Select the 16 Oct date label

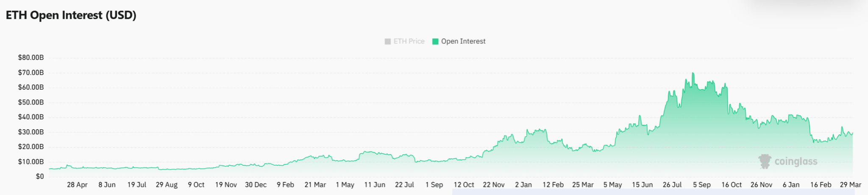(732, 185)
